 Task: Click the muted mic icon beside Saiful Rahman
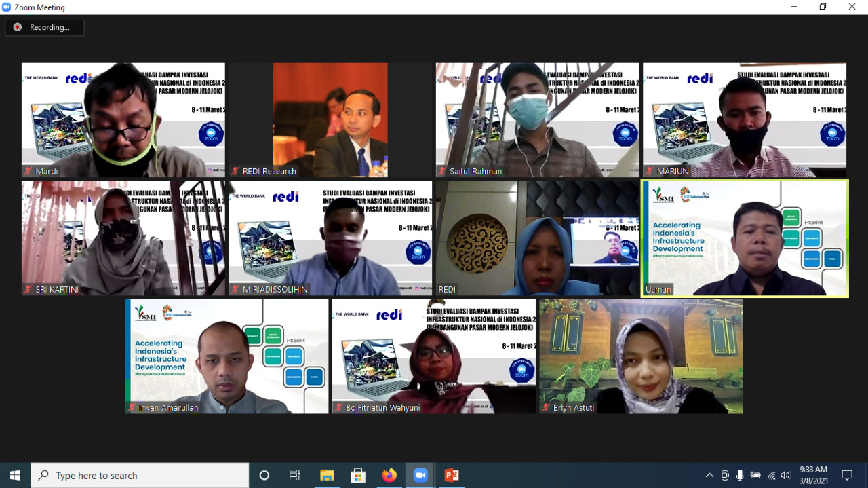click(x=443, y=171)
